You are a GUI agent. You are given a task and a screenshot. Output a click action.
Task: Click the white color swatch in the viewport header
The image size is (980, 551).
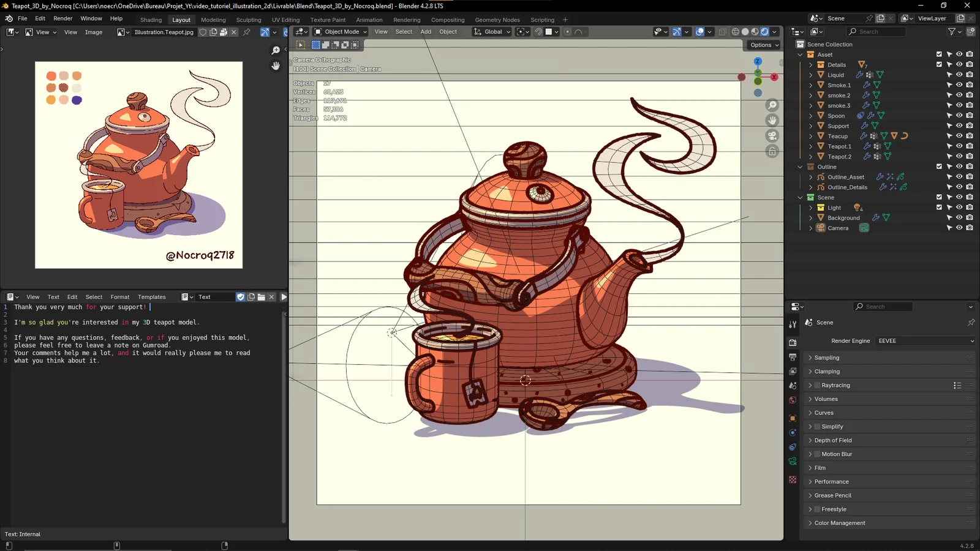pos(549,32)
